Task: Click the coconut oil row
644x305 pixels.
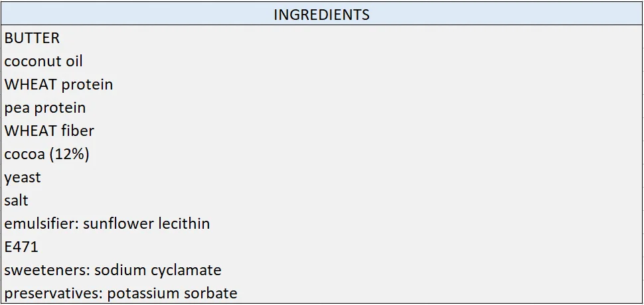Action: [x=321, y=61]
